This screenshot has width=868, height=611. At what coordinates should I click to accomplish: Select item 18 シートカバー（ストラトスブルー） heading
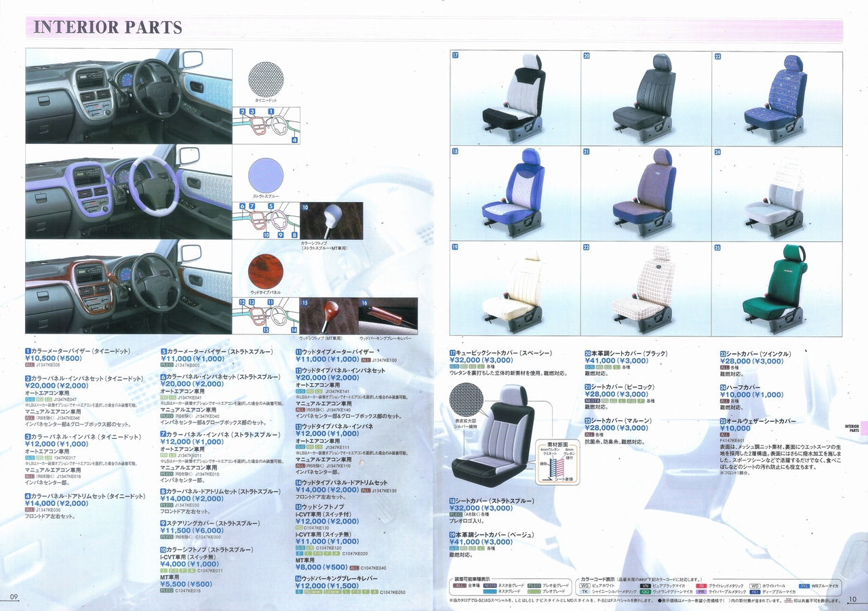492,500
